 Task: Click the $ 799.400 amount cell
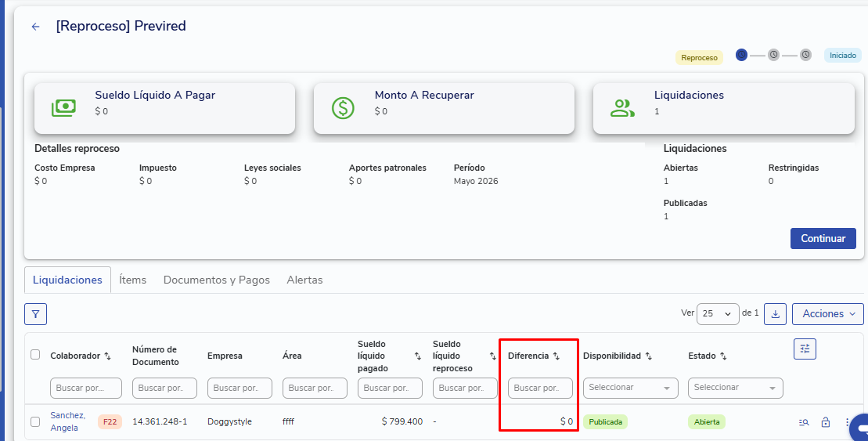click(402, 421)
